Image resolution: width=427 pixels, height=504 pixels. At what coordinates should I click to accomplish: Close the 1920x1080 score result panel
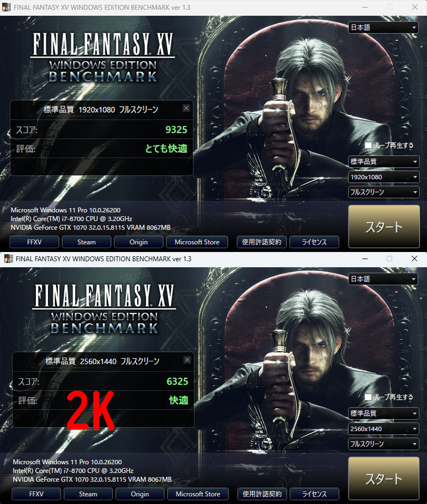click(x=186, y=108)
